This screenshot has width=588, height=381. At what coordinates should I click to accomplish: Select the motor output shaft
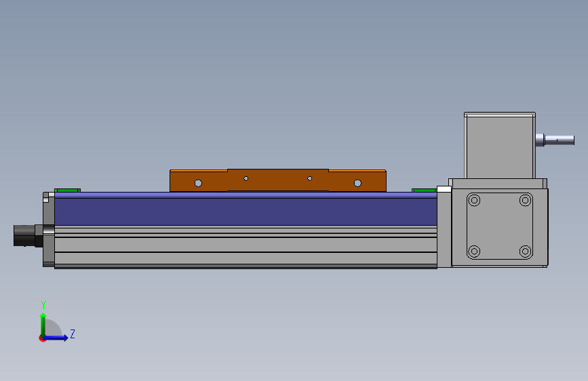click(x=555, y=140)
